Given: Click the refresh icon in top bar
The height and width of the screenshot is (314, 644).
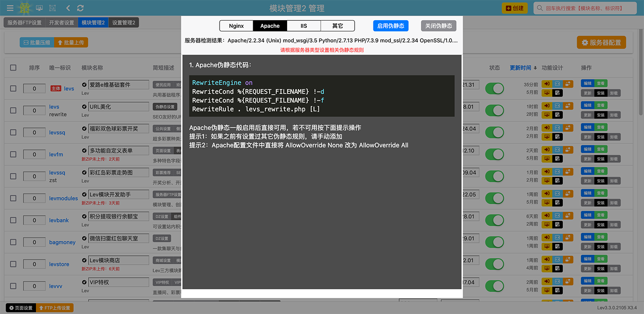Looking at the screenshot, I should click(80, 8).
